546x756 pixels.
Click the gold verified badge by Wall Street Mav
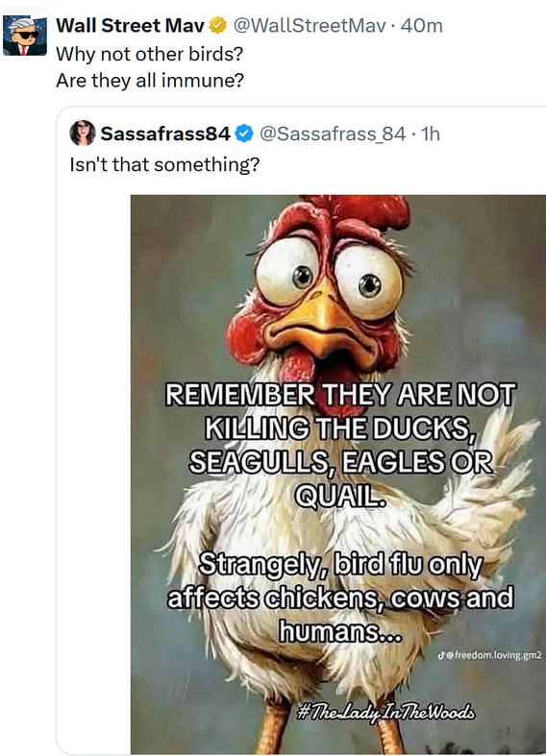tap(218, 25)
